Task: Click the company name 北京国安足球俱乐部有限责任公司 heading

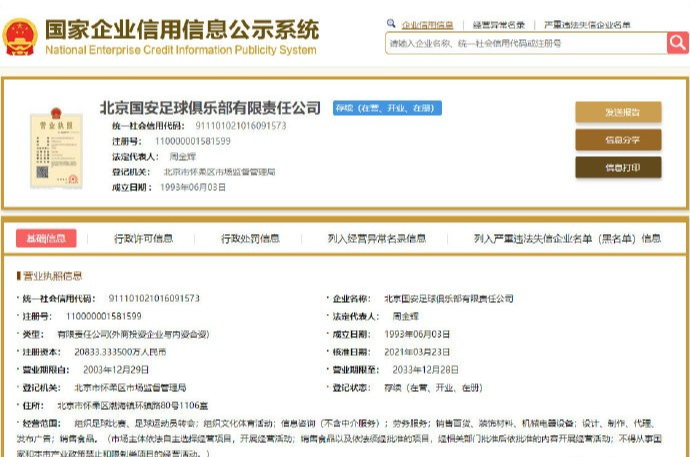Action: point(210,107)
